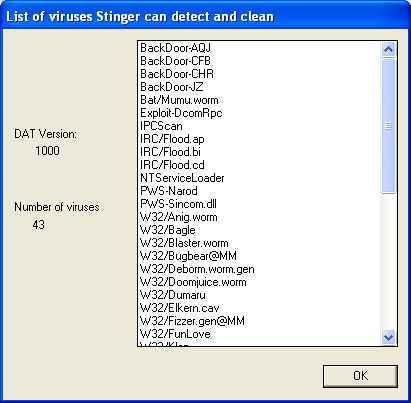Image resolution: width=411 pixels, height=403 pixels.
Task: Click the scrollbar track below the thumb
Action: [388, 261]
